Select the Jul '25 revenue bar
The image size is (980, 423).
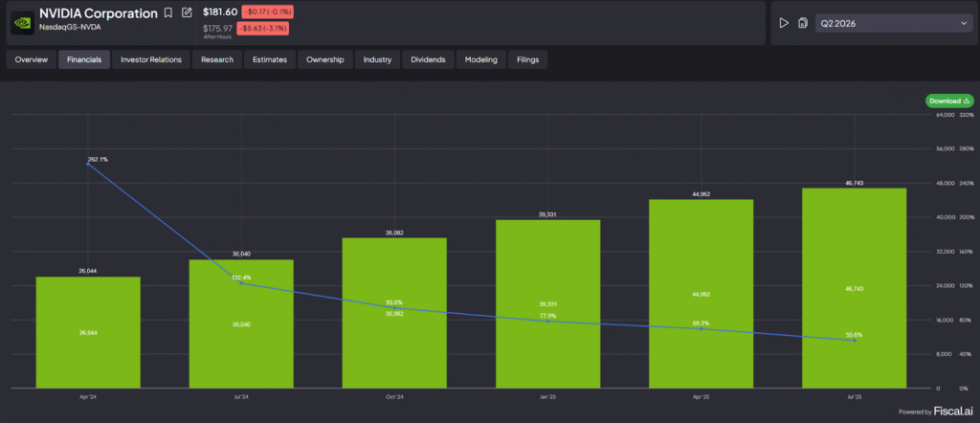855,288
